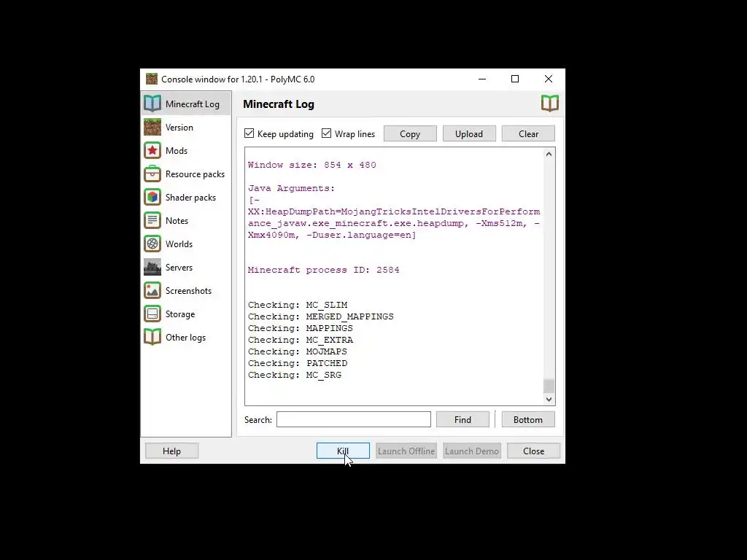Click the 'Checking: MOJMAPS' log line
The width and height of the screenshot is (747, 560).
point(298,351)
